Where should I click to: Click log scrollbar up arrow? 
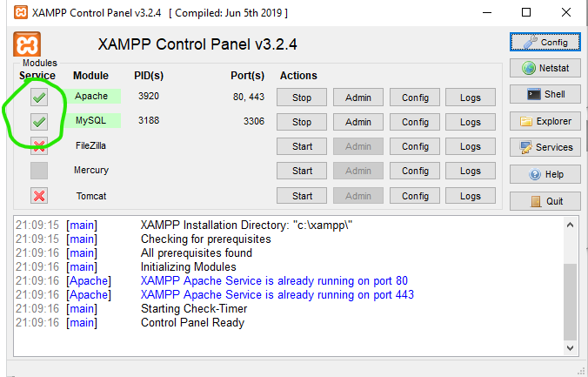pyautogui.click(x=570, y=225)
